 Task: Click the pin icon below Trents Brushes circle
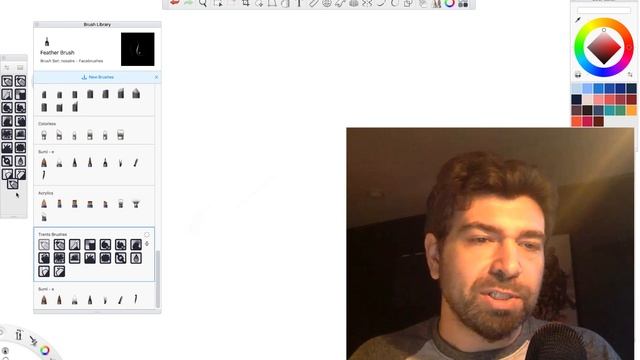(x=147, y=244)
